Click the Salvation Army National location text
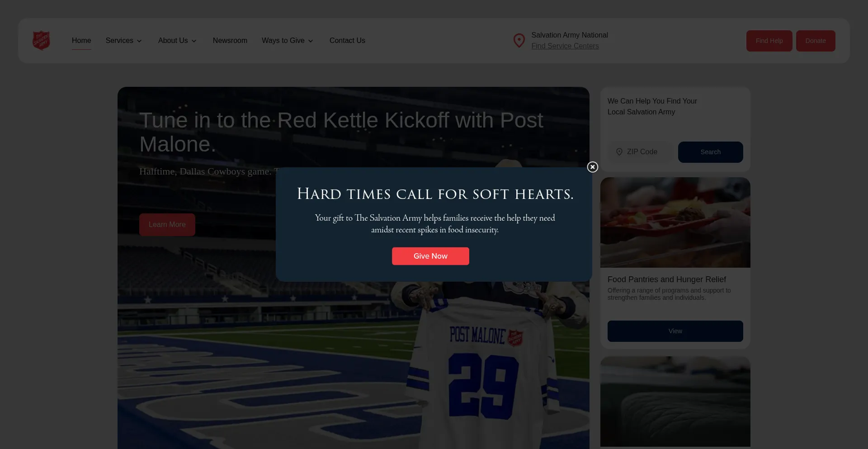 [570, 35]
